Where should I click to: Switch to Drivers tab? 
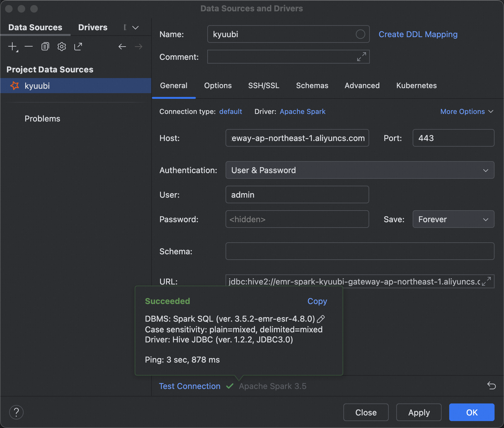click(93, 27)
